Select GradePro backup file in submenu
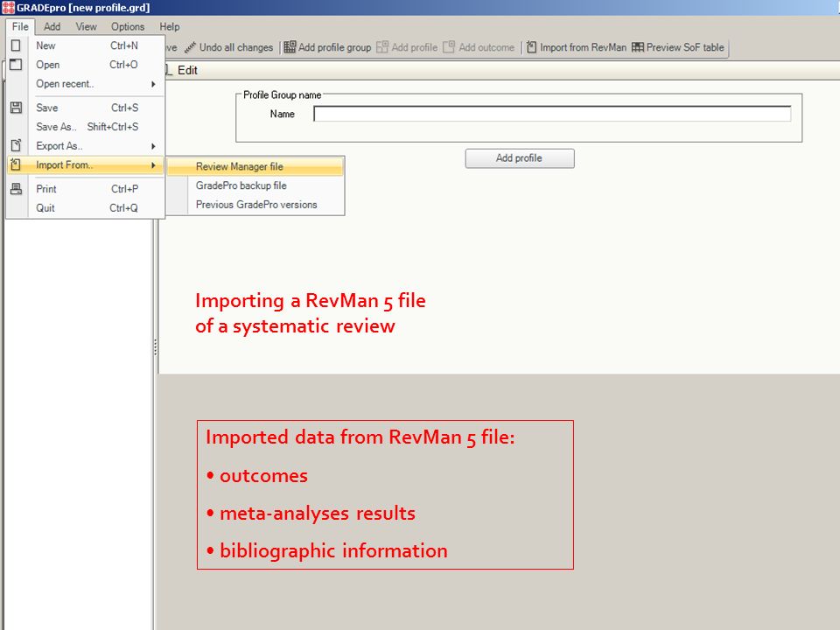840x630 pixels. pyautogui.click(x=255, y=185)
